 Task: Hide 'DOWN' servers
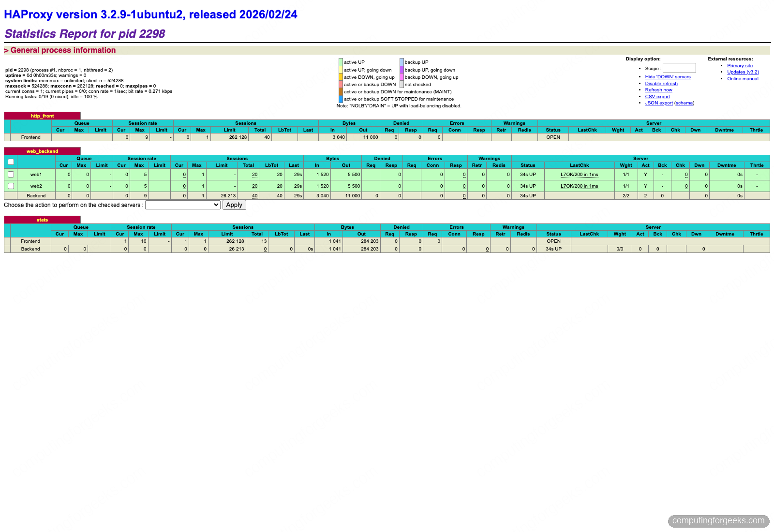pyautogui.click(x=668, y=76)
